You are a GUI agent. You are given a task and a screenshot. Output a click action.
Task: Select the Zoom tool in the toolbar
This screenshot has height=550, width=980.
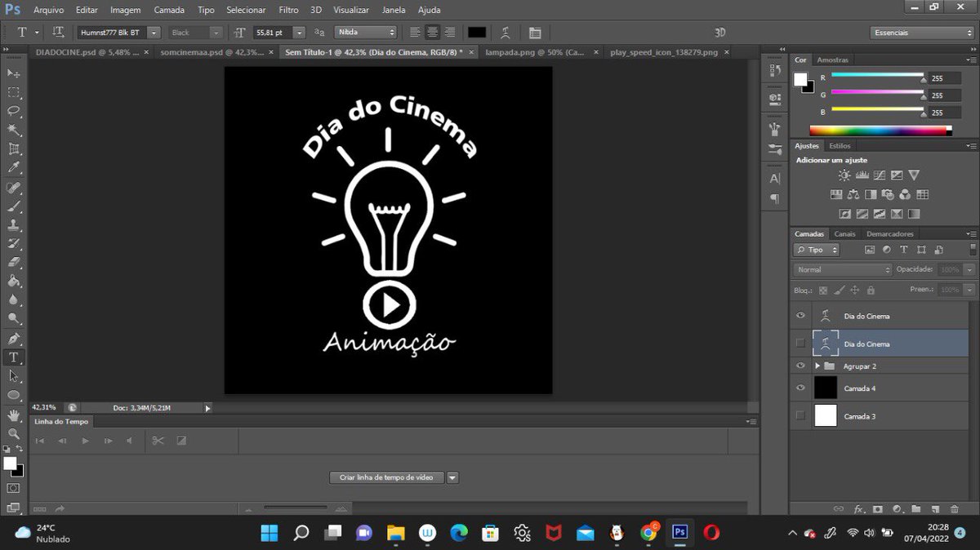13,434
